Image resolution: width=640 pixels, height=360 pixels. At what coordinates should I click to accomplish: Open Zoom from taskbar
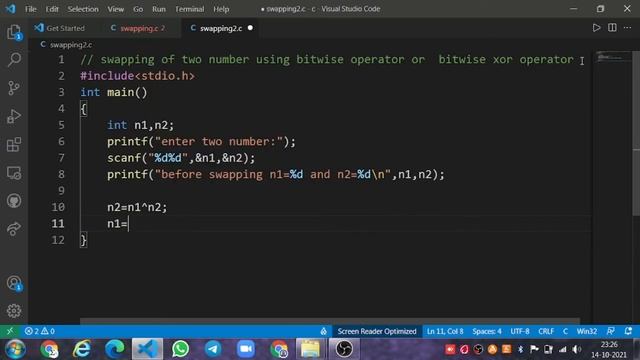click(245, 349)
